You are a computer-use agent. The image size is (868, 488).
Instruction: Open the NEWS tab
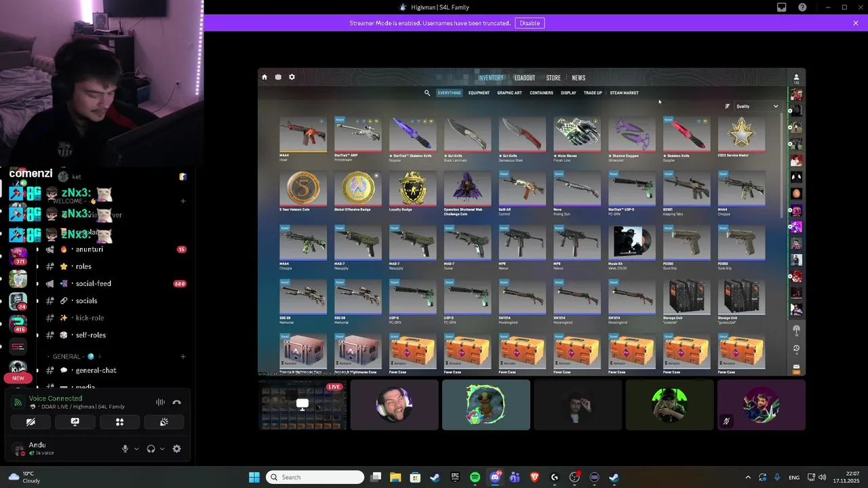[x=578, y=78]
